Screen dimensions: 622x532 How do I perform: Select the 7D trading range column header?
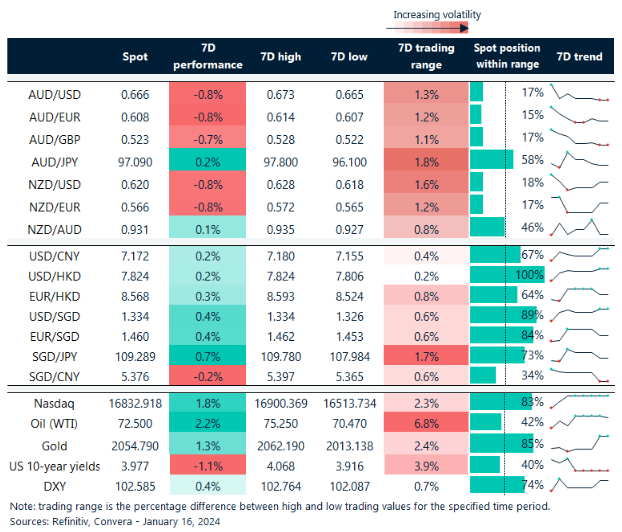point(425,57)
